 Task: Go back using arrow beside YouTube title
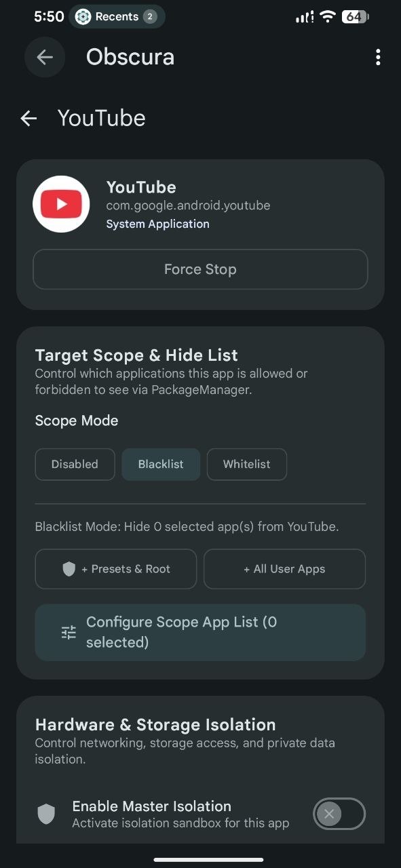pos(28,119)
